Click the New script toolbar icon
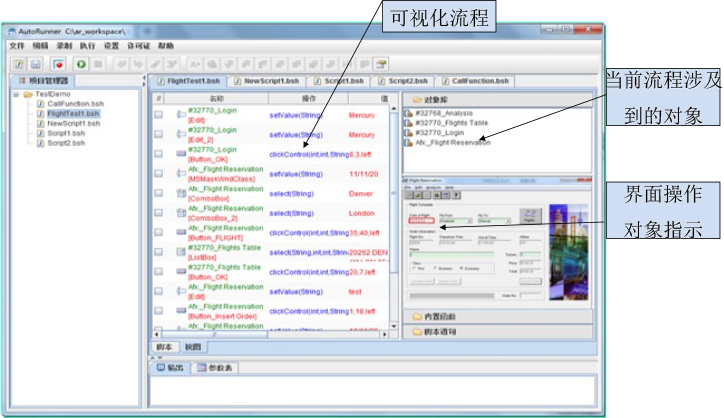724x418 pixels. tap(20, 63)
